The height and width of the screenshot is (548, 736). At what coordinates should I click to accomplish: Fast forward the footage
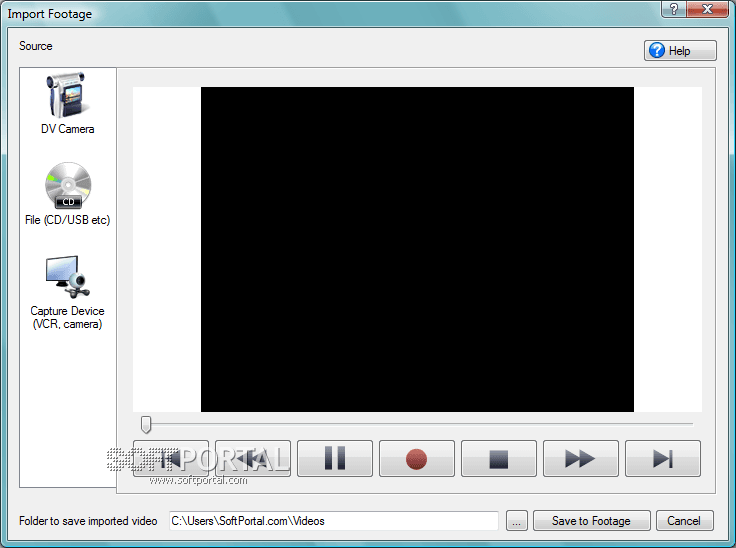(x=581, y=458)
